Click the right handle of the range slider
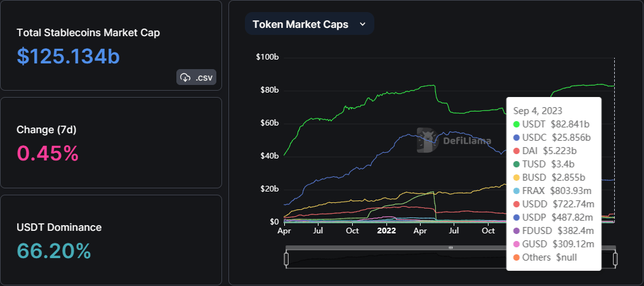 click(x=615, y=259)
